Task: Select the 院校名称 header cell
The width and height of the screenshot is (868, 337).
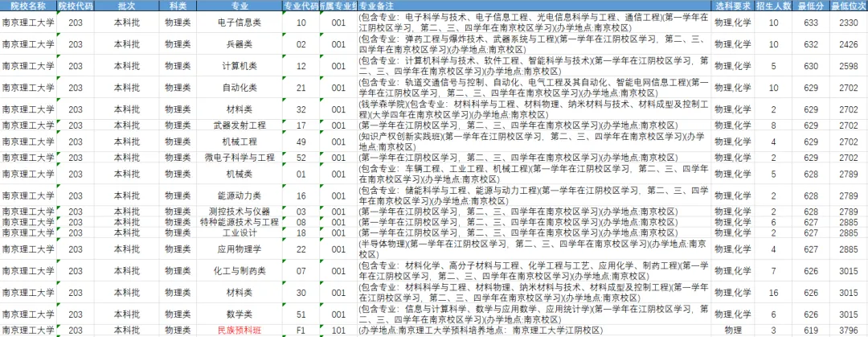Action: [x=29, y=6]
